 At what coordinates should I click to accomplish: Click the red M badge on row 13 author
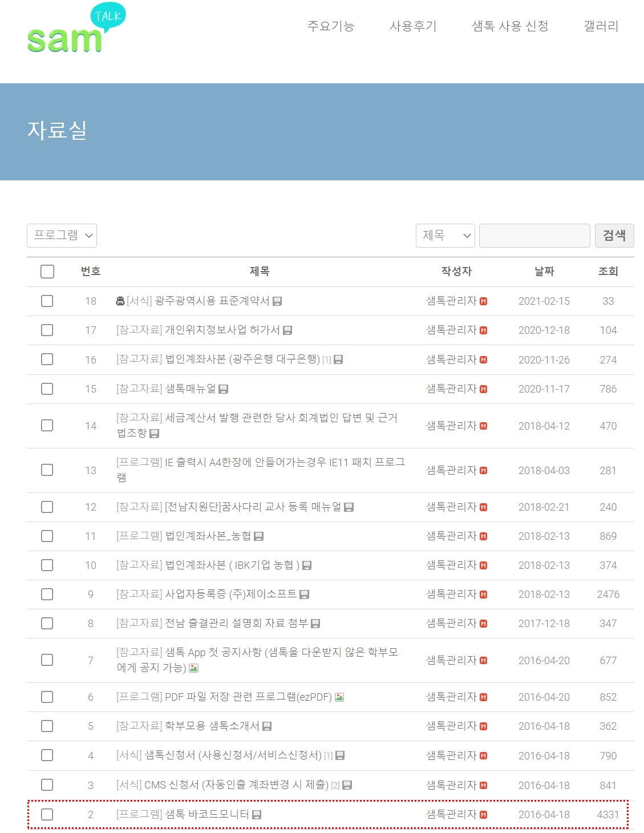pos(484,471)
